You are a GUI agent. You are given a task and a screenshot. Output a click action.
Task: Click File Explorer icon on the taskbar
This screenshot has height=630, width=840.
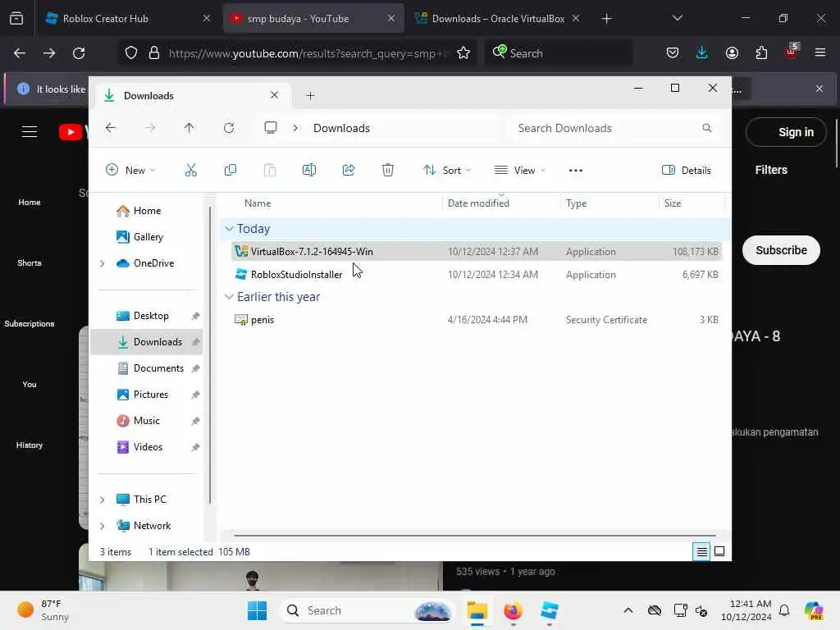click(477, 610)
